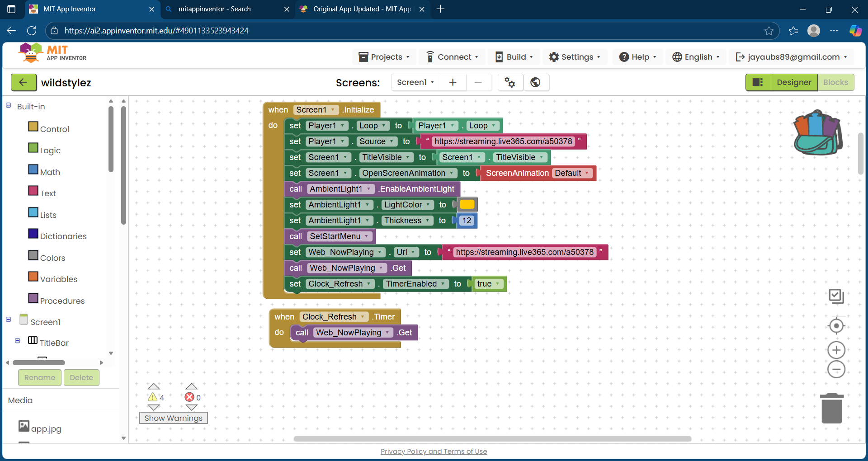The height and width of the screenshot is (461, 868).
Task: Open the Screen1 screen selector dropdown
Action: (415, 82)
